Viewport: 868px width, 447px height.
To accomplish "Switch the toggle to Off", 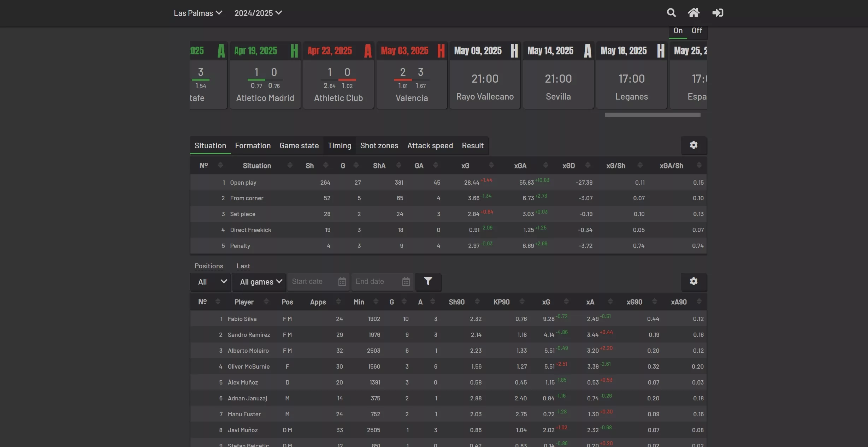I will click(x=697, y=31).
